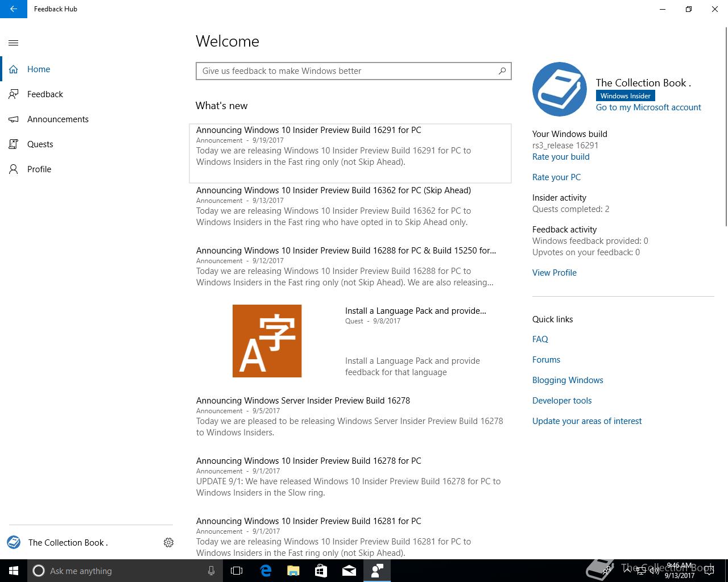
Task: Click the Announcements megaphone icon
Action: tap(14, 119)
